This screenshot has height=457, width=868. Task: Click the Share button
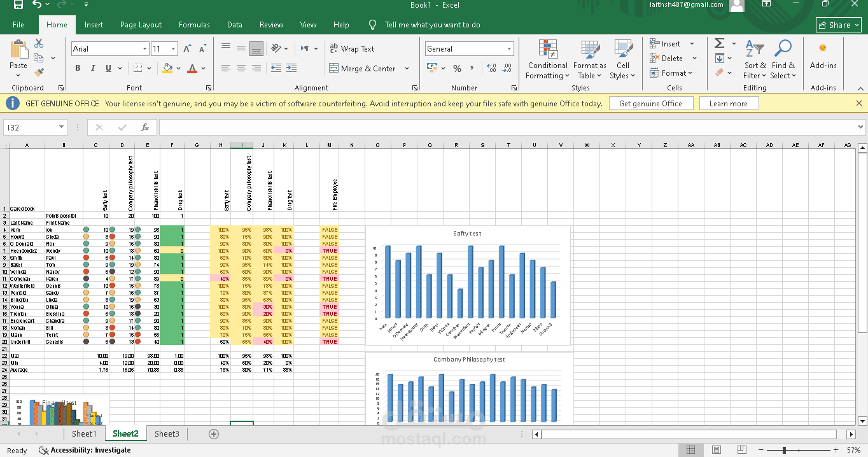click(x=839, y=25)
